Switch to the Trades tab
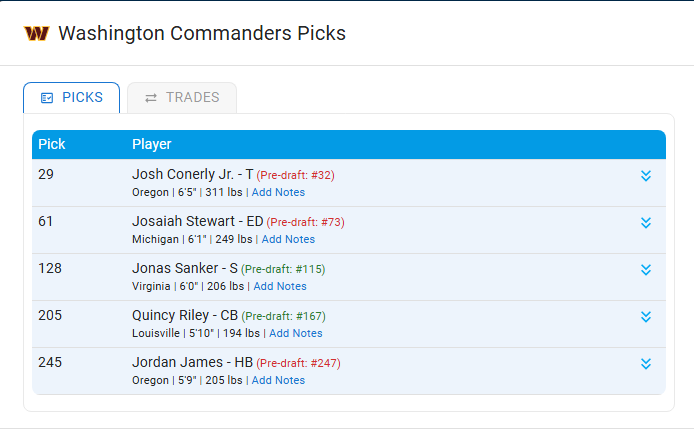Image resolution: width=694 pixels, height=434 pixels. click(182, 98)
